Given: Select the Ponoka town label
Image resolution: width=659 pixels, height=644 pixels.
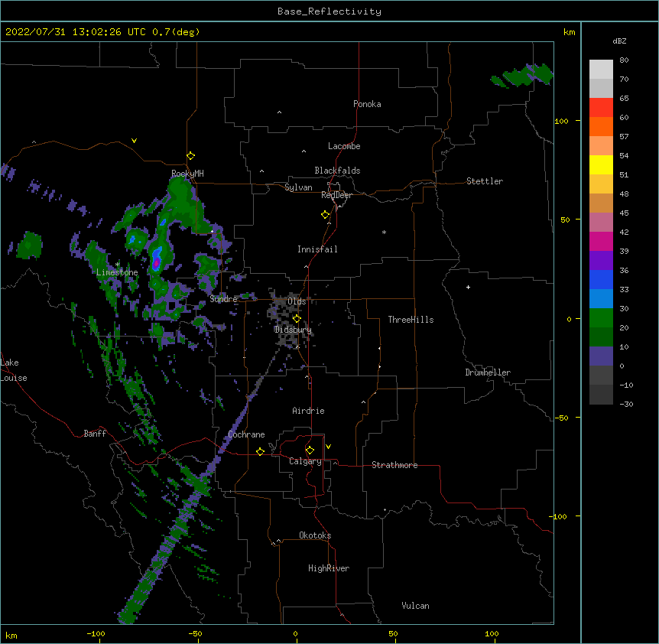Looking at the screenshot, I should click(367, 104).
